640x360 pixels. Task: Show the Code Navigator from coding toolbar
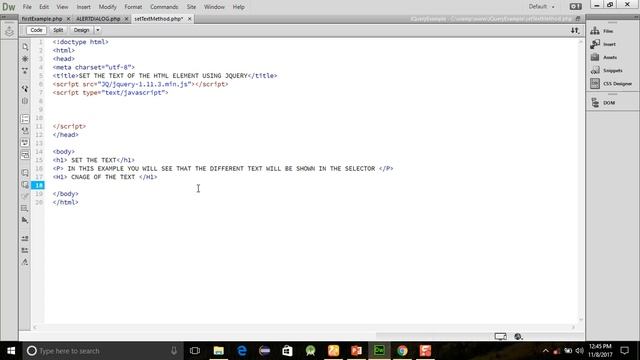click(25, 59)
